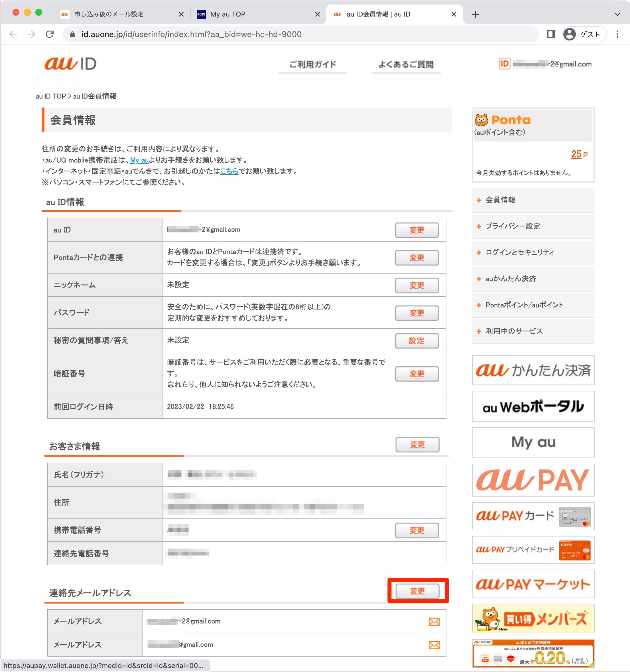Expand the 会員情報 sidebar item
The height and width of the screenshot is (672, 630).
pos(533,200)
